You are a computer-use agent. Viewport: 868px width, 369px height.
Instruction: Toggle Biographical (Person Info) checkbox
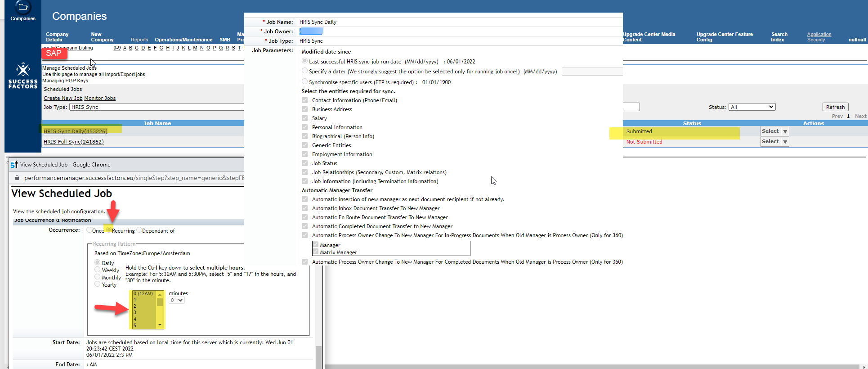click(305, 136)
